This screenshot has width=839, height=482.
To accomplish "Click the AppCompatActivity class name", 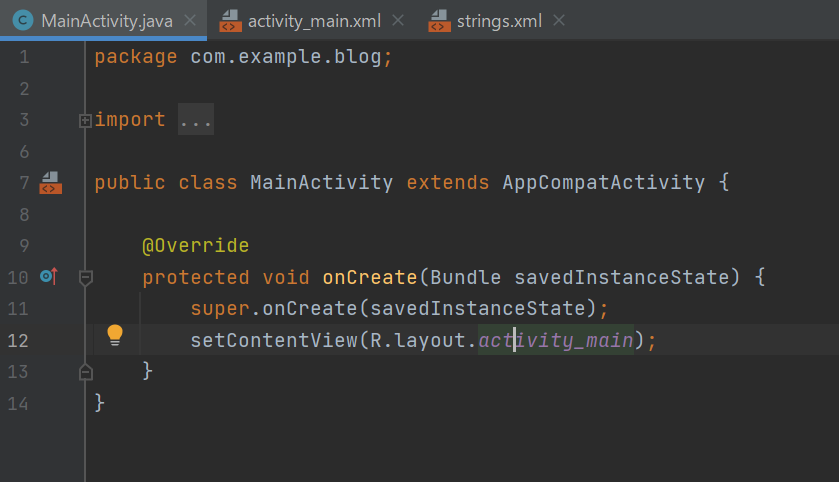I will pos(604,182).
